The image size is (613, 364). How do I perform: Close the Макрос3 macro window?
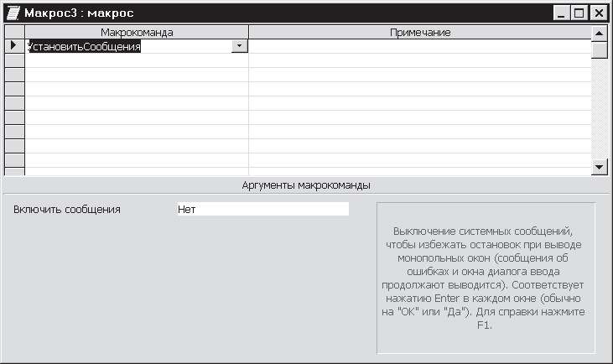click(598, 13)
